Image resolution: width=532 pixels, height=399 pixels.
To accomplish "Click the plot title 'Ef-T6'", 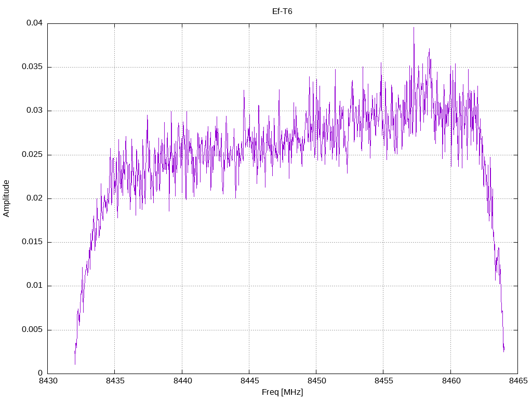I will pos(282,11).
